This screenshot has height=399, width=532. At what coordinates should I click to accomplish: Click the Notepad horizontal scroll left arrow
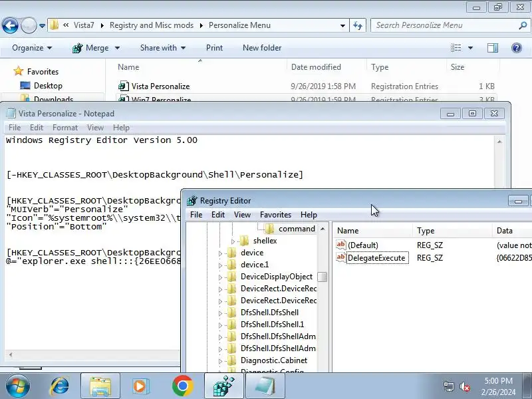click(11, 354)
